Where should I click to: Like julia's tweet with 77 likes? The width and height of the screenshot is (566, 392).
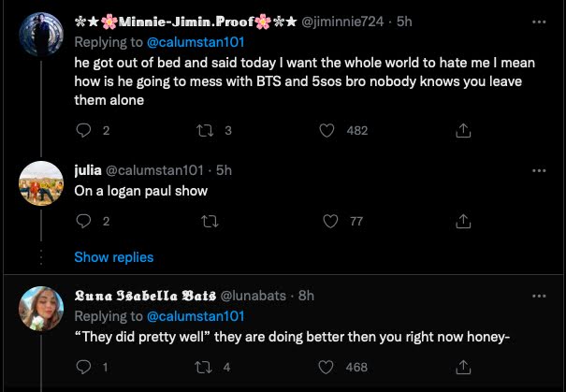click(330, 222)
